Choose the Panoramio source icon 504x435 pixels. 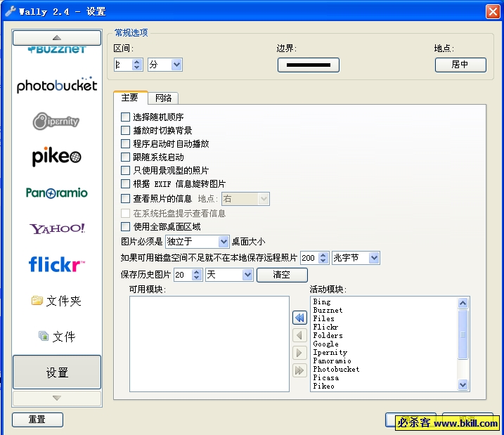[57, 193]
